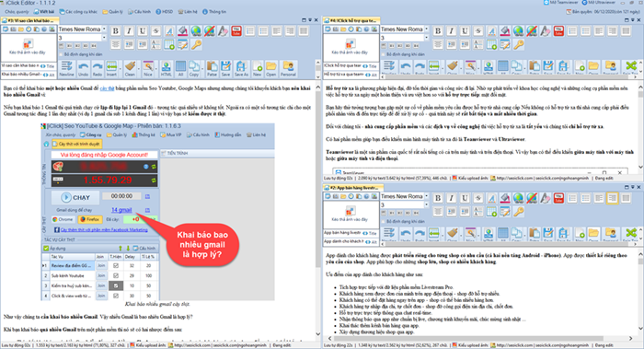
Task: Expand the Nice button arrow in left #3 editor
Action: coord(157,68)
